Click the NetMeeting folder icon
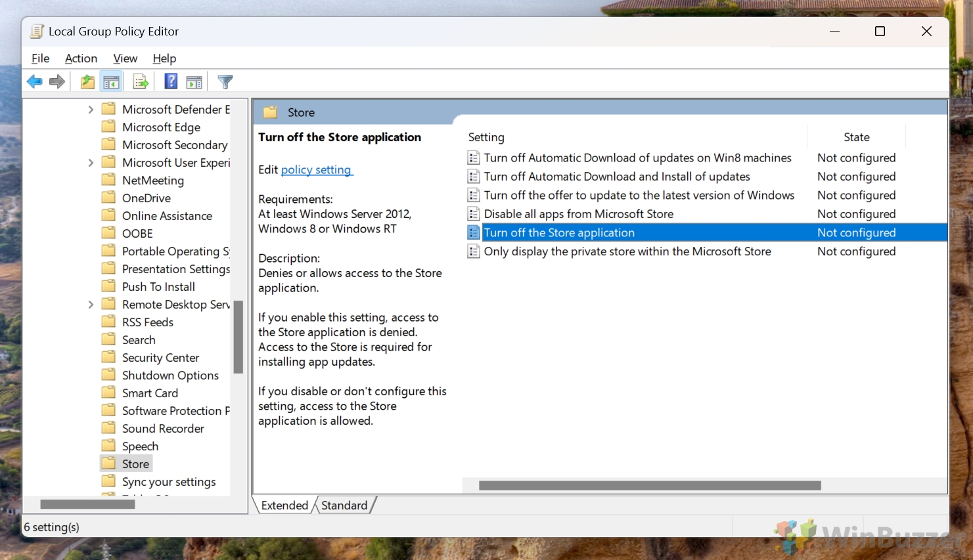The width and height of the screenshot is (973, 560). pyautogui.click(x=109, y=180)
